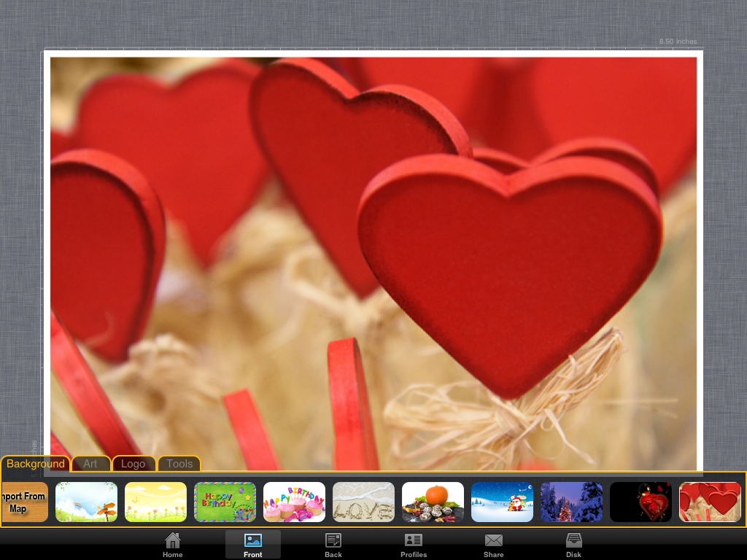
Task: Pick the orange pumpkin background thumbnail
Action: pos(433,502)
